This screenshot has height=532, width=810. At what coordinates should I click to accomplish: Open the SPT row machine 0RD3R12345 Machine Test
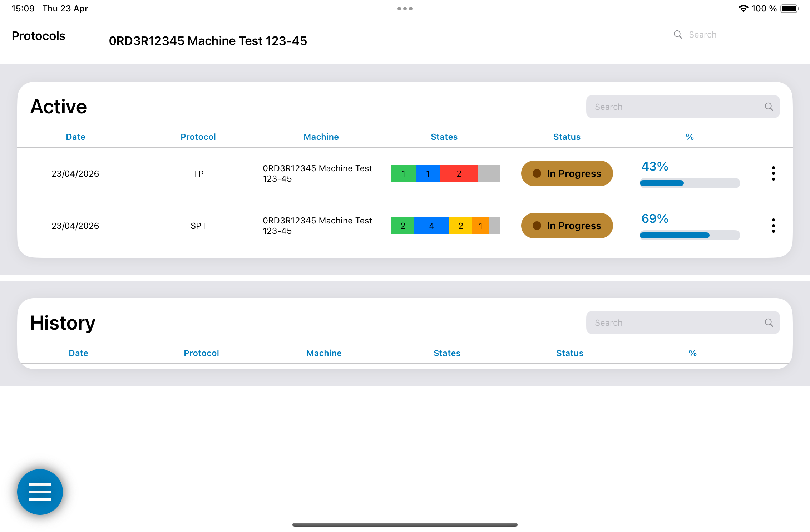(317, 226)
